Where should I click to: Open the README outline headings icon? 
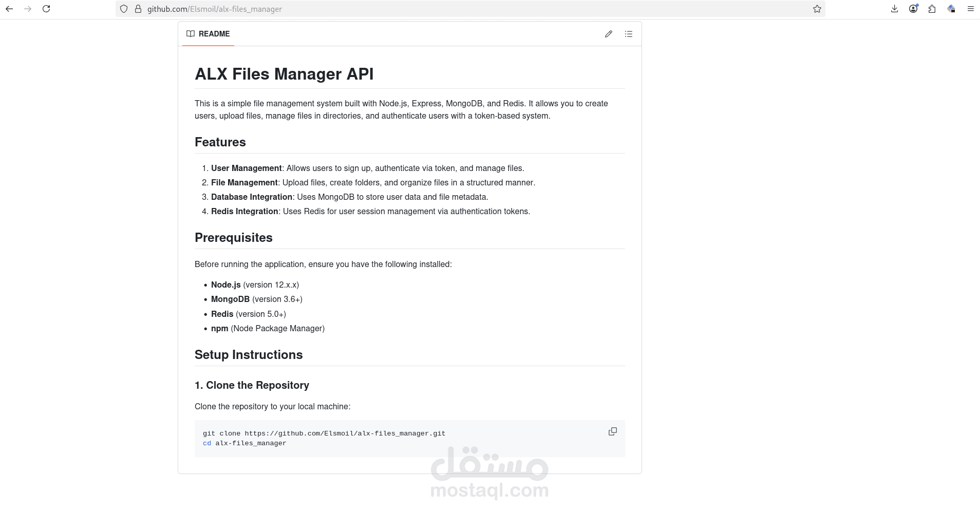pyautogui.click(x=628, y=33)
